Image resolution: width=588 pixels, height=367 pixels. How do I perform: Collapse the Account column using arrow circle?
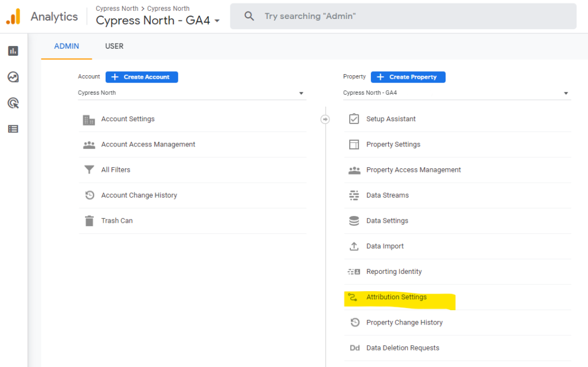click(x=325, y=119)
